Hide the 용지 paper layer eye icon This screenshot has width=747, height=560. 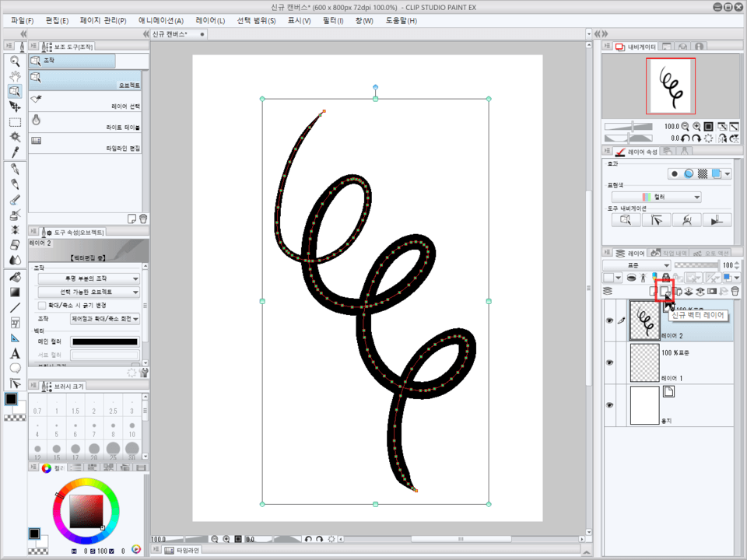(609, 404)
